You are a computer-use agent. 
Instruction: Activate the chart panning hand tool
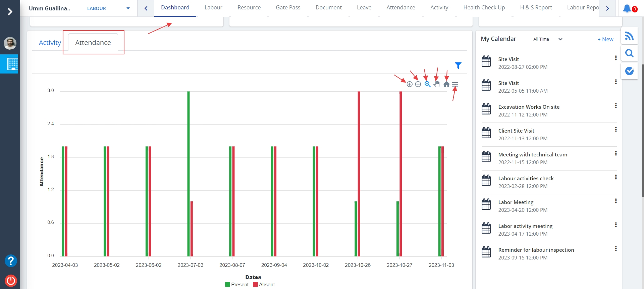point(436,84)
